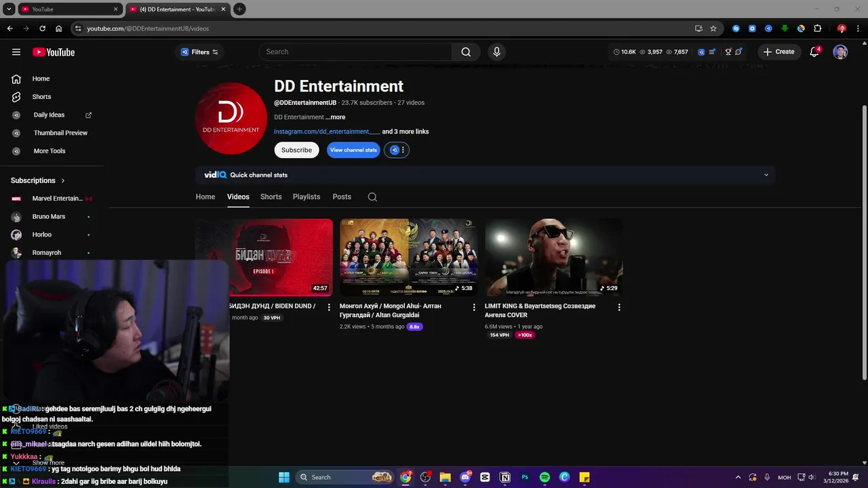The width and height of the screenshot is (868, 488).
Task: Open the Windows Start menu
Action: tap(284, 477)
